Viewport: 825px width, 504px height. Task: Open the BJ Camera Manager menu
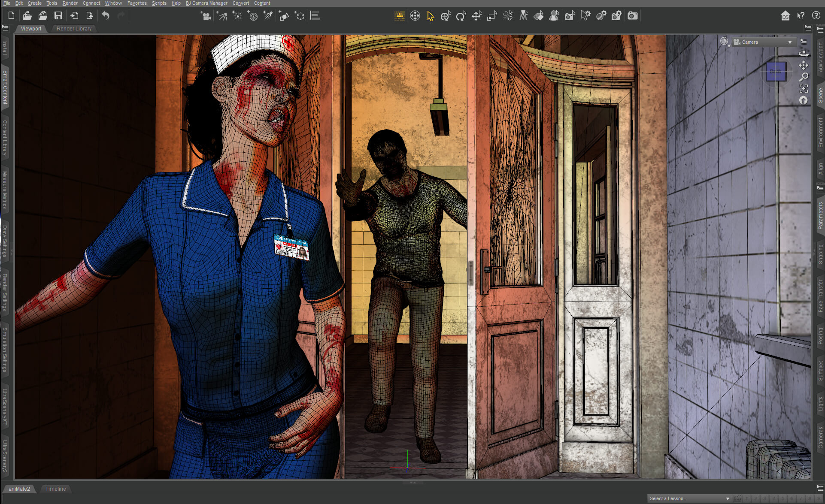coord(206,3)
